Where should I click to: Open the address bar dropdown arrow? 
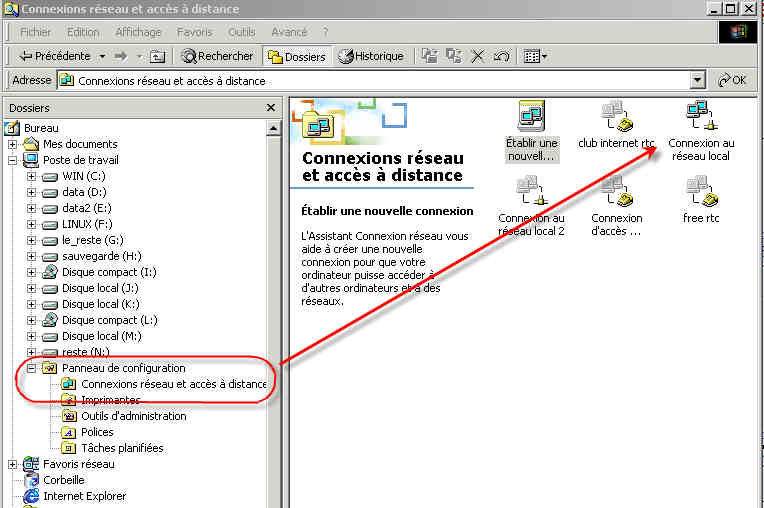click(697, 80)
